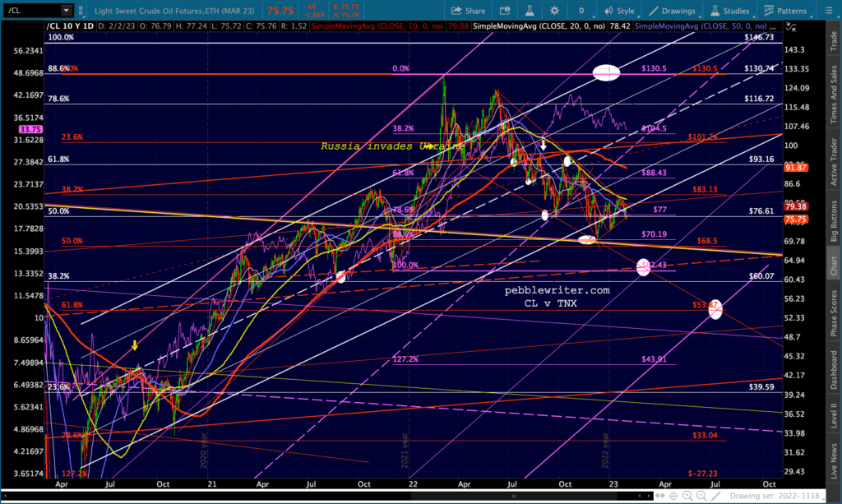The width and height of the screenshot is (842, 504).
Task: Open the Trade sidebar tab
Action: pyautogui.click(x=834, y=41)
